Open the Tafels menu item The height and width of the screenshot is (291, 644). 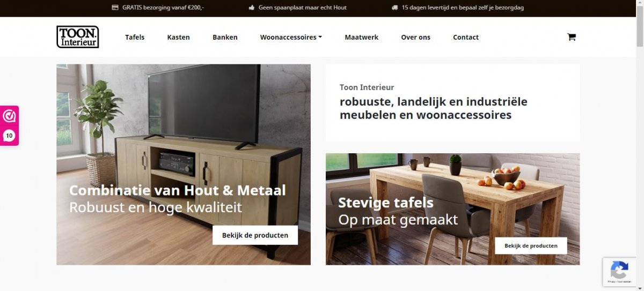(135, 37)
